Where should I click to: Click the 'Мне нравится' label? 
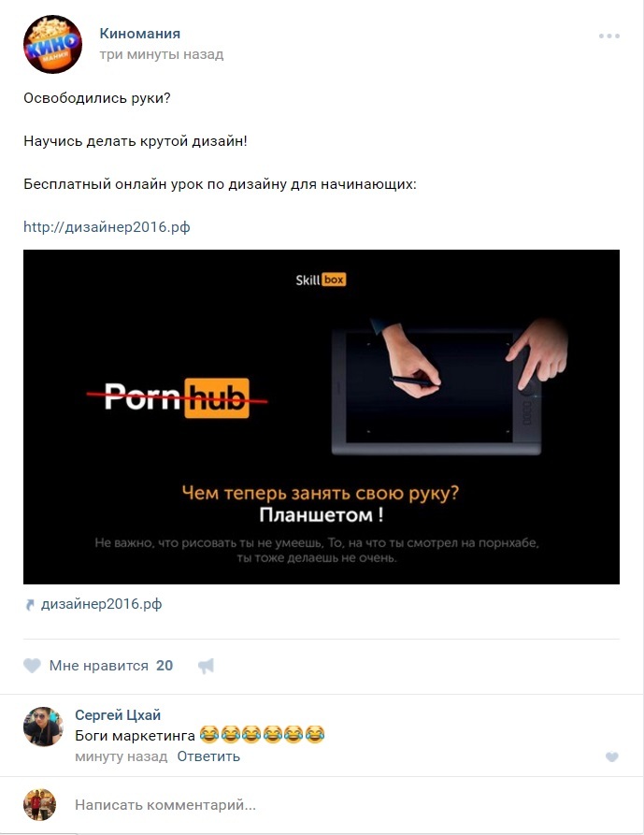(x=98, y=666)
